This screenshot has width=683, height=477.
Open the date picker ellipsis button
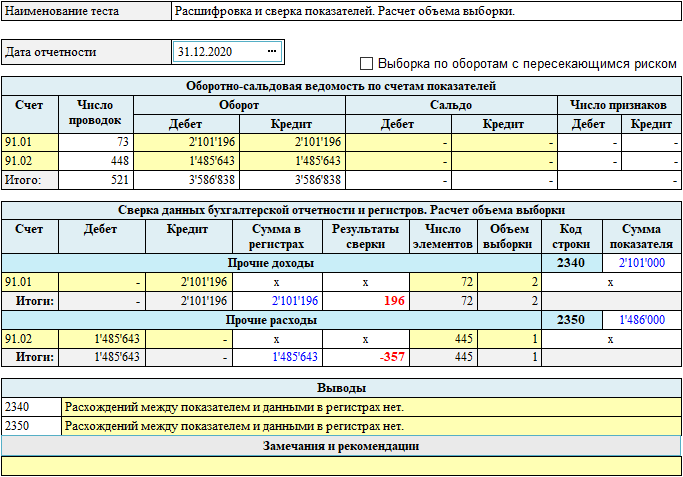(x=272, y=51)
